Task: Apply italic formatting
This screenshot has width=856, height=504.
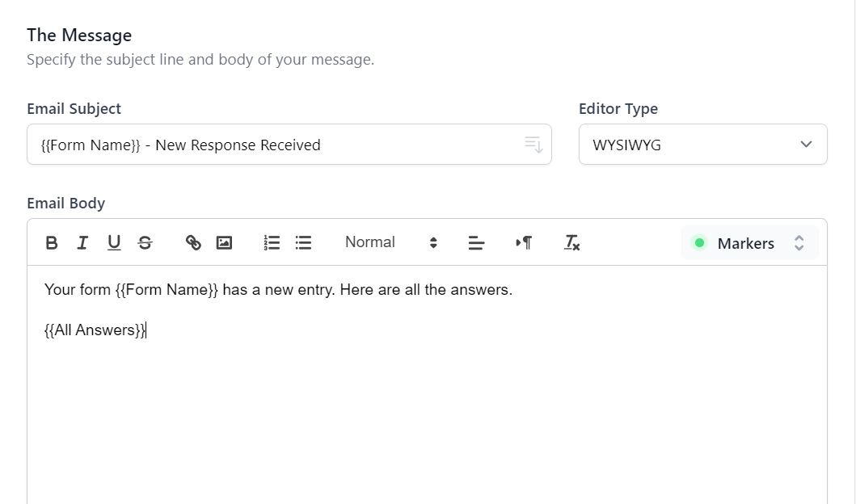Action: pos(82,242)
